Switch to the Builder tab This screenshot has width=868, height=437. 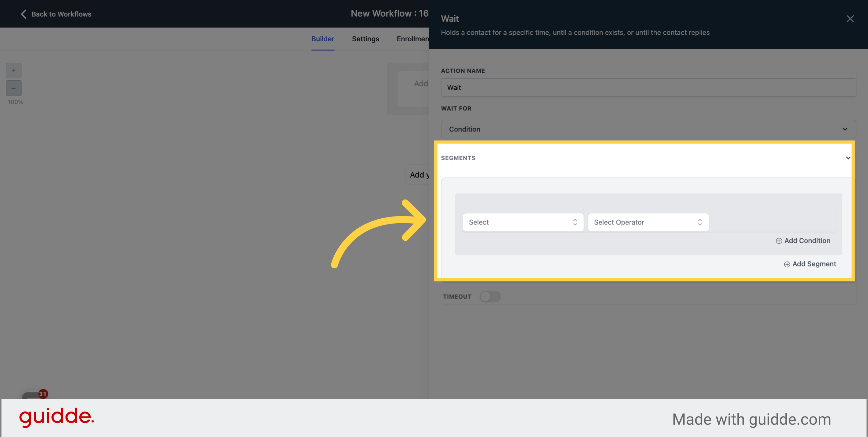[x=322, y=39]
